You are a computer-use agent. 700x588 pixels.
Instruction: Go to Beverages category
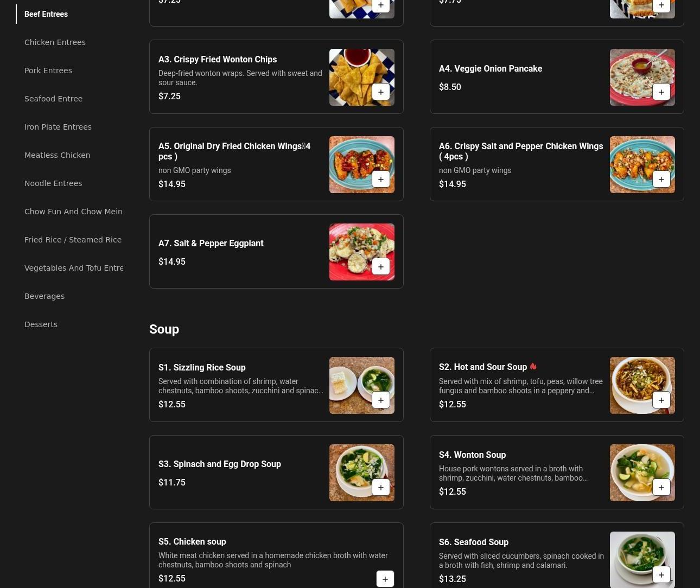(44, 296)
